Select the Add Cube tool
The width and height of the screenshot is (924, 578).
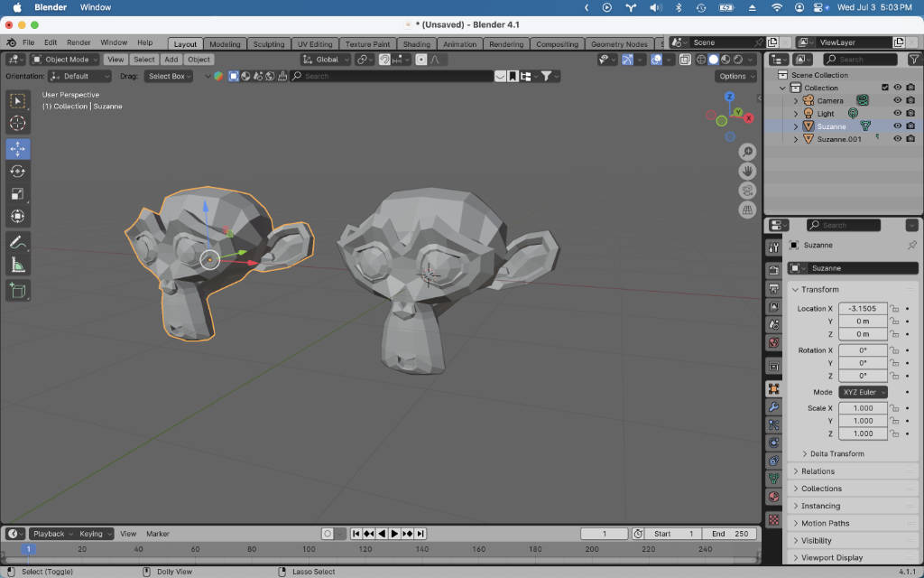click(x=18, y=291)
